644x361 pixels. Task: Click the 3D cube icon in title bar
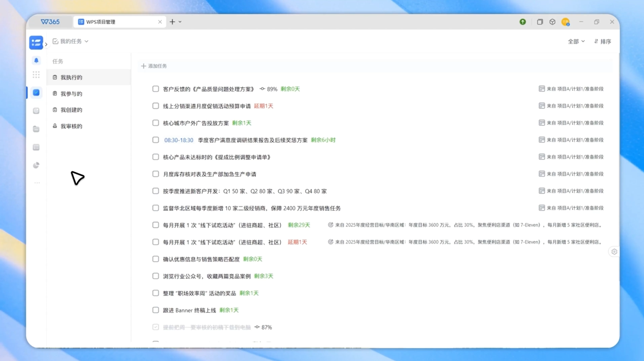(552, 22)
